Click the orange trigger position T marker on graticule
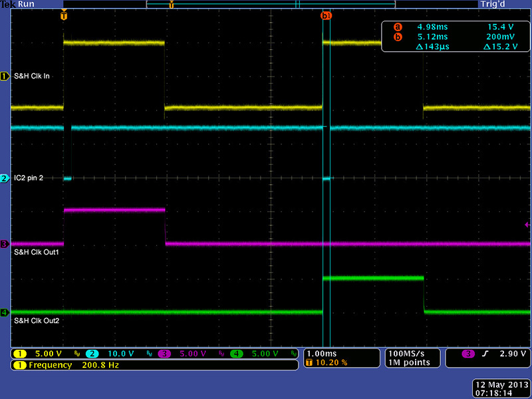The image size is (532, 399). tap(64, 15)
